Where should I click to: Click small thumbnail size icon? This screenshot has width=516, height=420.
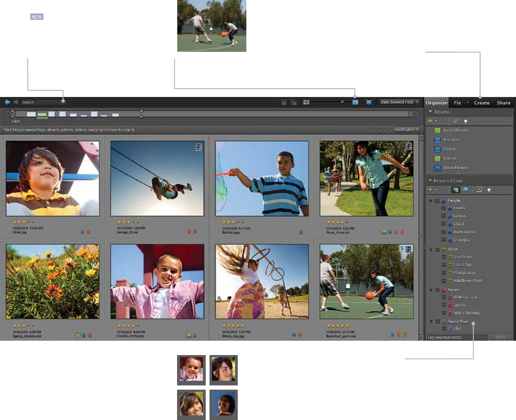click(x=306, y=102)
